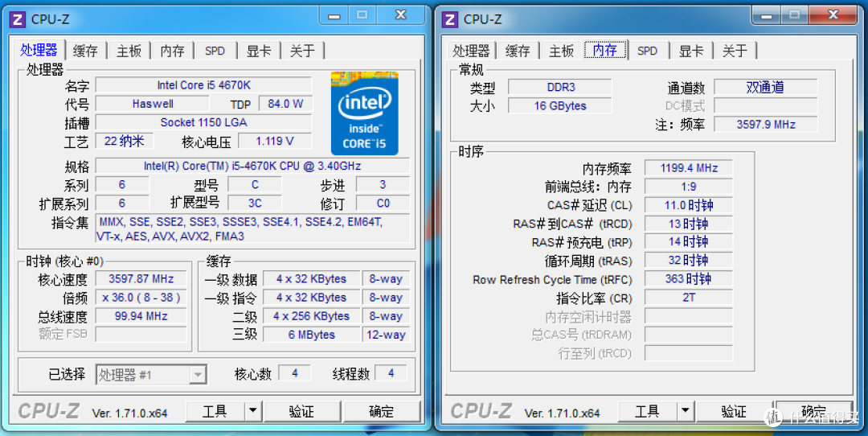
Task: Click the CPU-Z logo icon in right window title bar
Action: coord(451,19)
